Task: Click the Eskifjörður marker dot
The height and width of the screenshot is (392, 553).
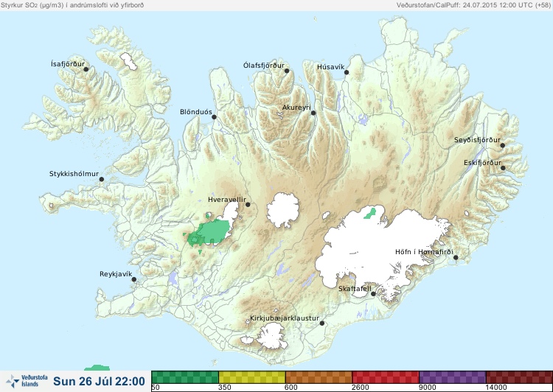Action: [503, 168]
